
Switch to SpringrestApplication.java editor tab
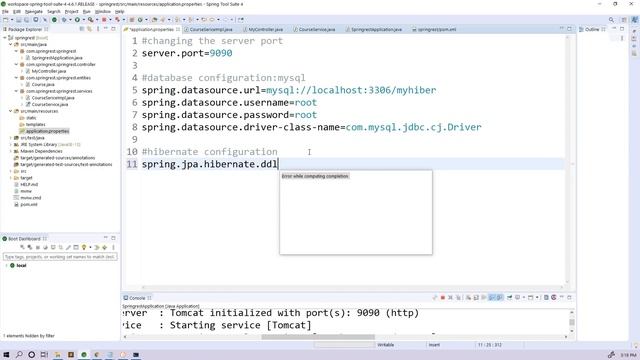point(376,29)
